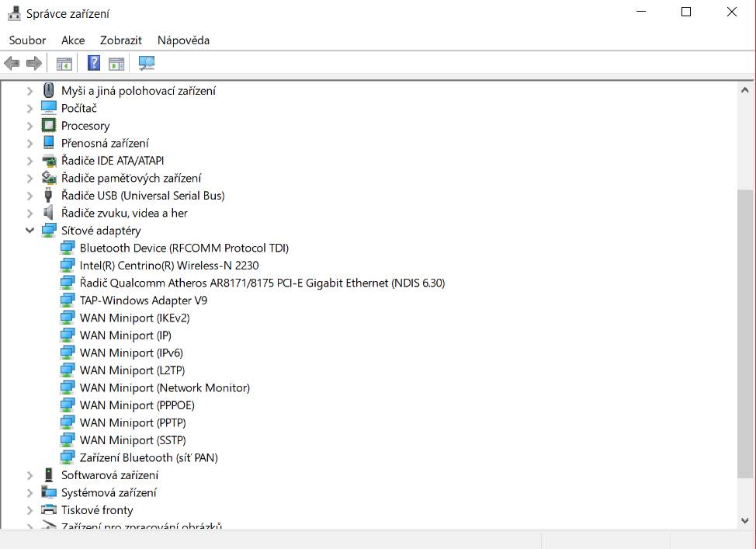Click the speaker icon beside Řadiče zvuku, videa a her
This screenshot has width=756, height=549.
[x=48, y=212]
